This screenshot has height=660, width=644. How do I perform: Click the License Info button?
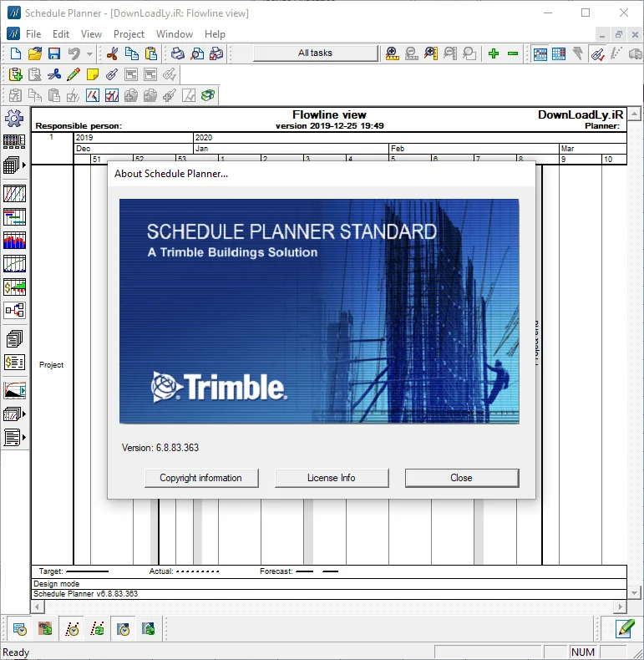click(332, 478)
